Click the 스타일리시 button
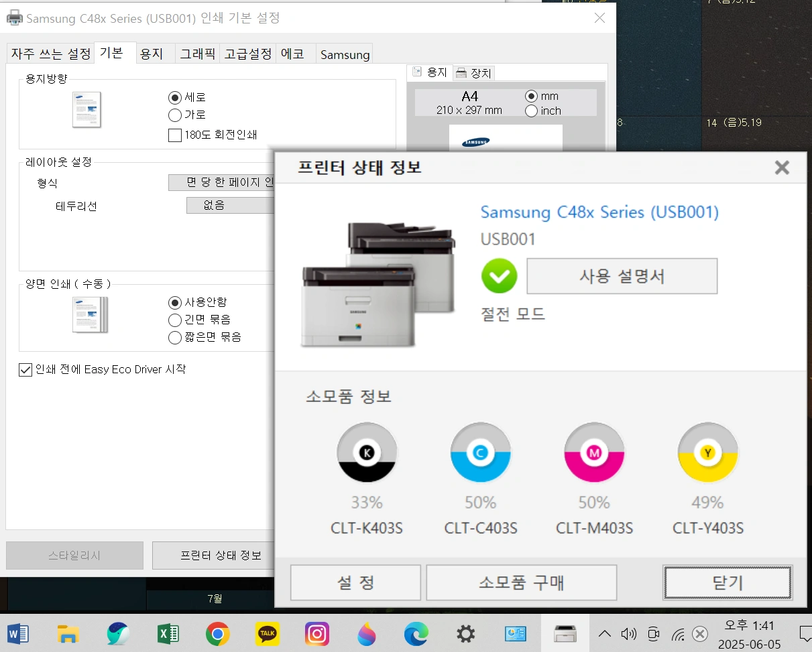 point(74,556)
